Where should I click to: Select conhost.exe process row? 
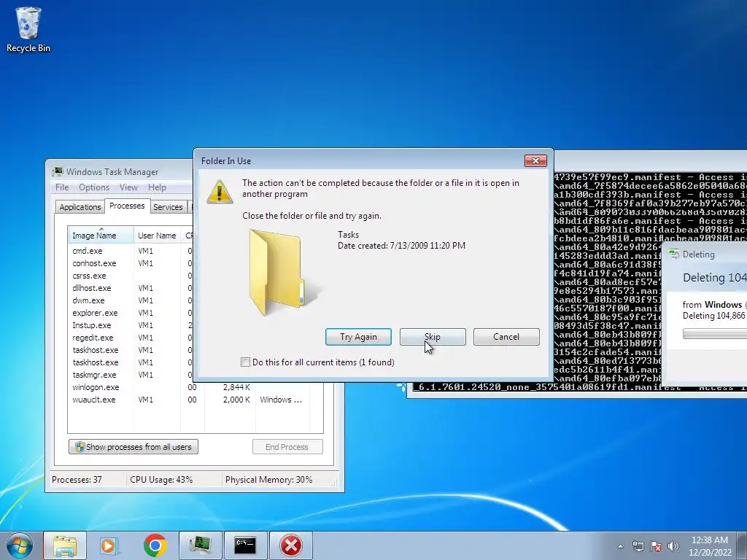131,263
